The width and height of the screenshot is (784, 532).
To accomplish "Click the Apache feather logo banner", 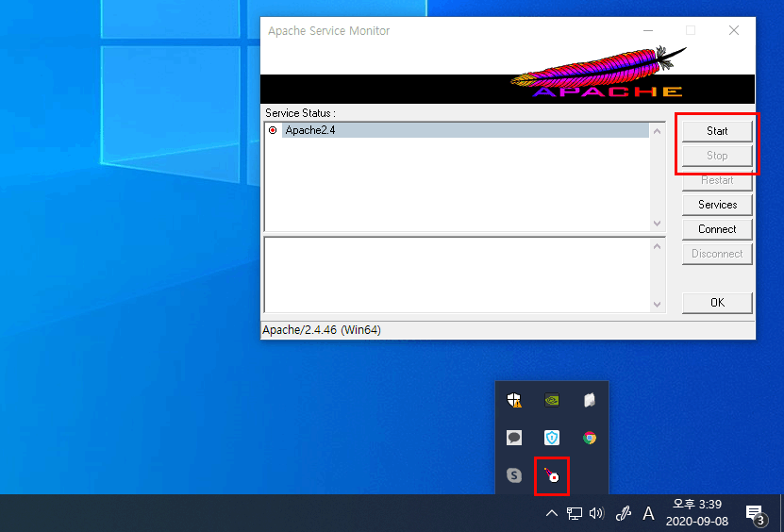I will click(x=597, y=73).
